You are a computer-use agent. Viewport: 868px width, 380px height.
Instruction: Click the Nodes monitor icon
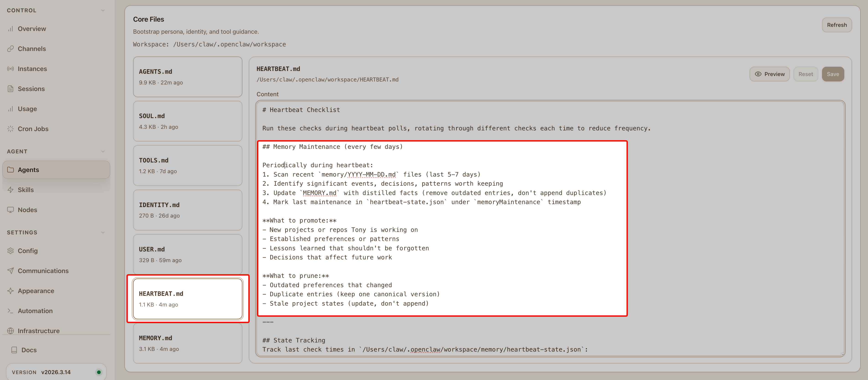[10, 210]
